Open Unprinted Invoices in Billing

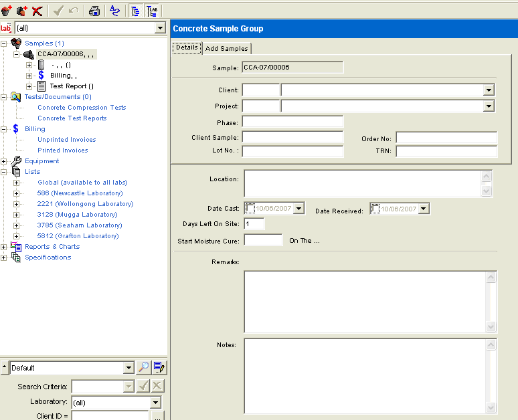pyautogui.click(x=66, y=140)
